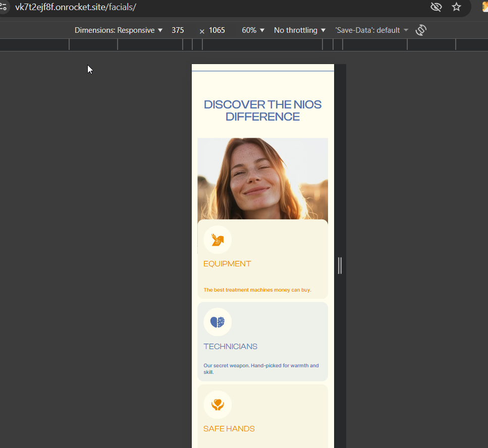Click the crossed-out eye icon in address bar
Viewport: 488px width, 448px height.
436,7
